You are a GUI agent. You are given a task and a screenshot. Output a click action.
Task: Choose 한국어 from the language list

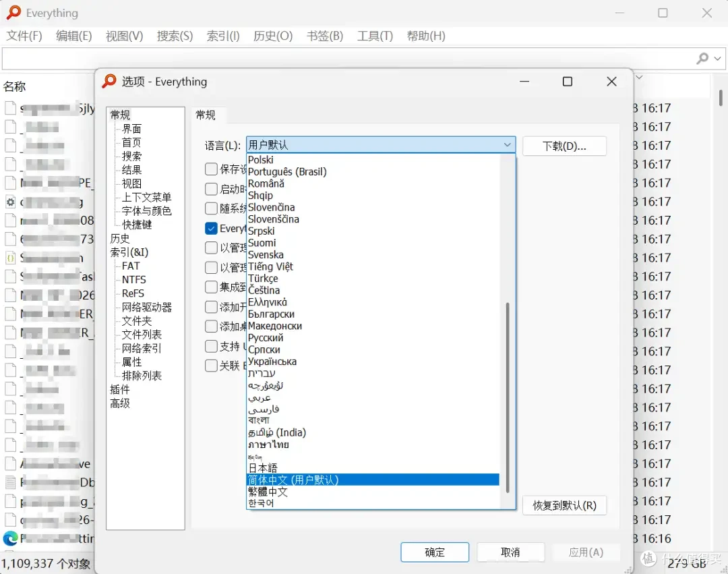tap(373, 503)
